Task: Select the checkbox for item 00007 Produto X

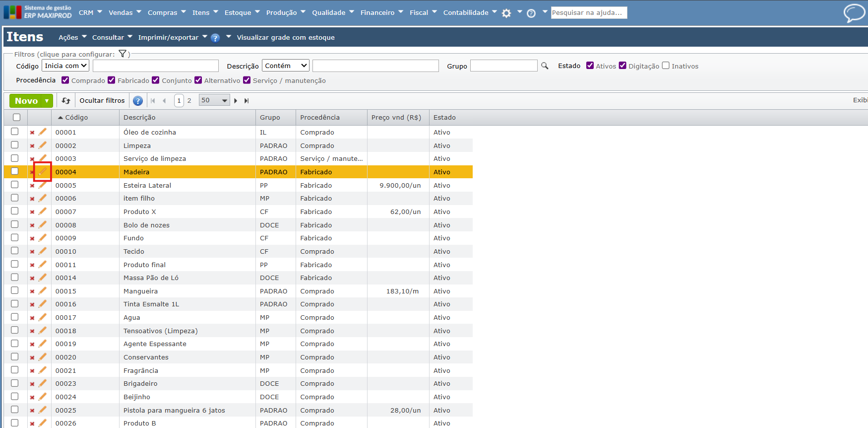Action: [x=15, y=211]
